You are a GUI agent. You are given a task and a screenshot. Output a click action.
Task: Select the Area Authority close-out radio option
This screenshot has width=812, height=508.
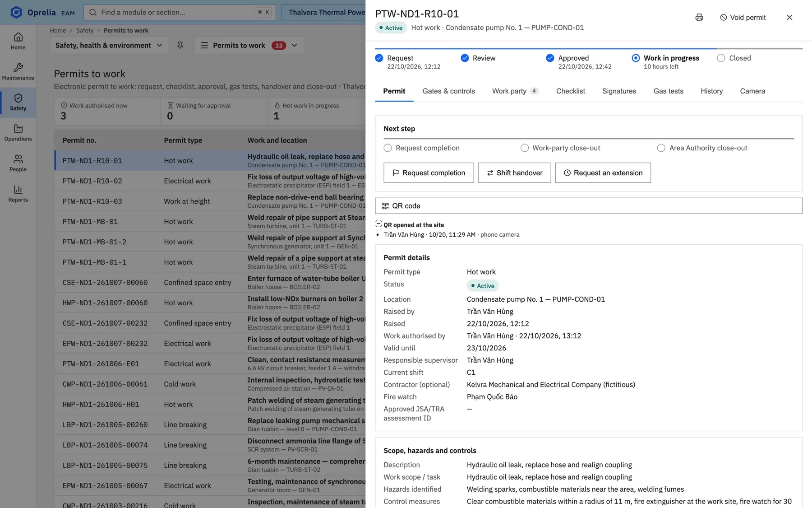(x=661, y=148)
